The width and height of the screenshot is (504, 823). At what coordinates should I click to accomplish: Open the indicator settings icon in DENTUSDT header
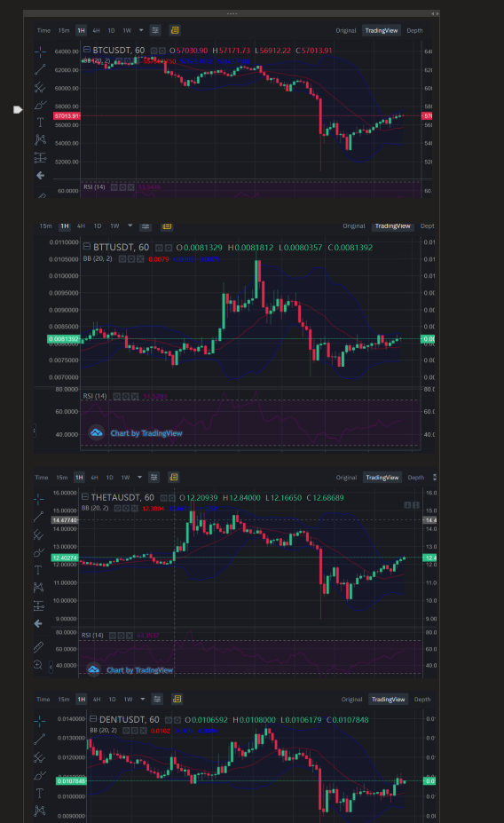click(157, 699)
